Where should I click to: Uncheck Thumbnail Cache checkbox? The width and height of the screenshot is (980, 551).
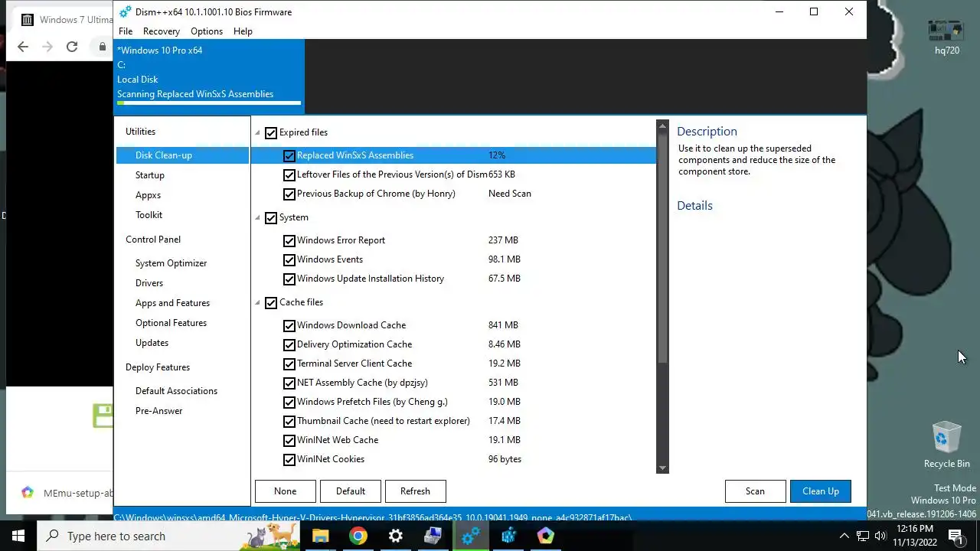(x=289, y=421)
